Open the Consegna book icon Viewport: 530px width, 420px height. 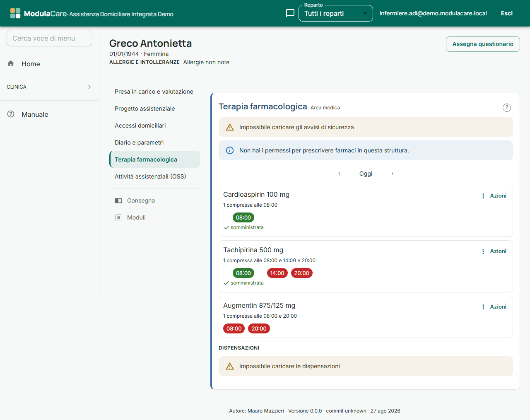tap(118, 200)
